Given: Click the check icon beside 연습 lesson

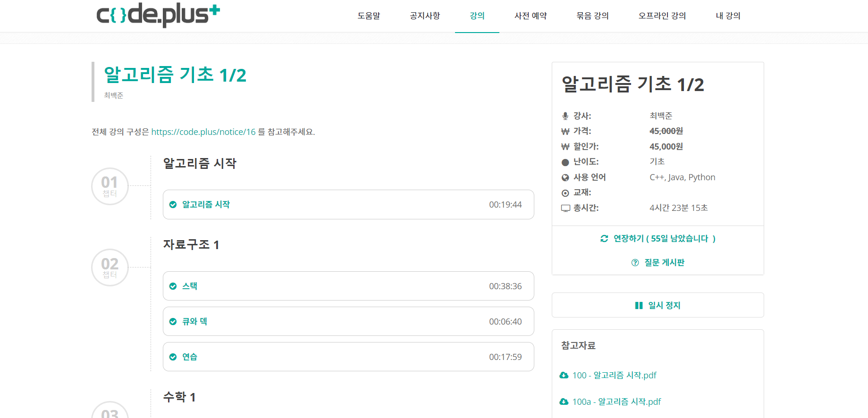Looking at the screenshot, I should click(173, 357).
